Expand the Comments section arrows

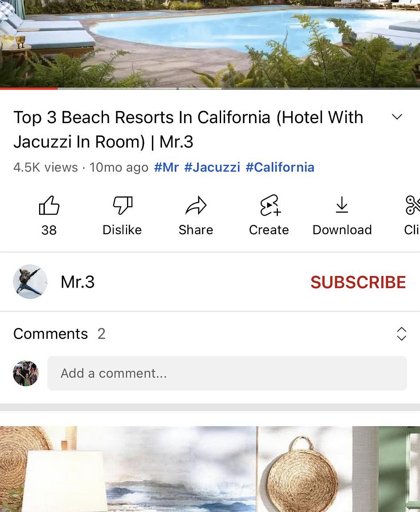(401, 334)
